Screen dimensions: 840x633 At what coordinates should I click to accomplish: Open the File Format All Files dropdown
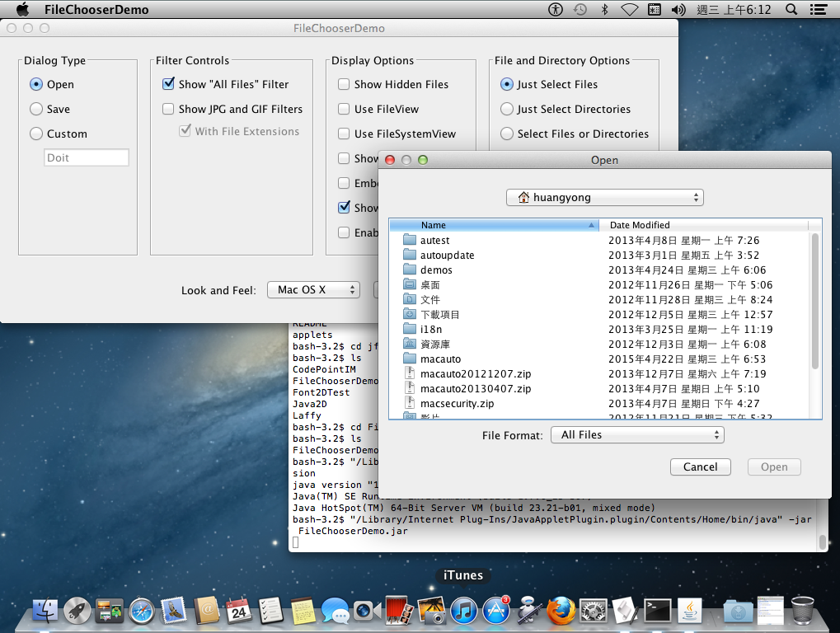point(636,435)
